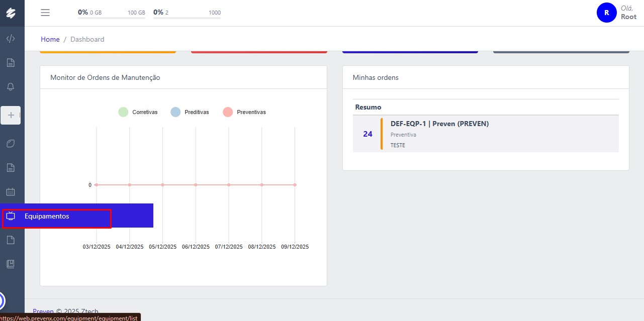
Task: Click the book library sidebar icon
Action: pyautogui.click(x=11, y=264)
